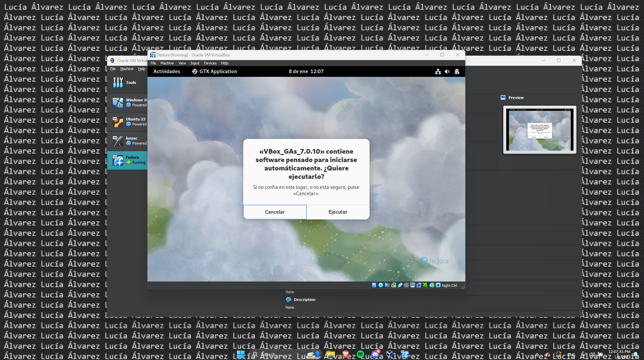This screenshot has width=644, height=360.
Task: Click Actividades in the GNOME top bar
Action: 167,71
